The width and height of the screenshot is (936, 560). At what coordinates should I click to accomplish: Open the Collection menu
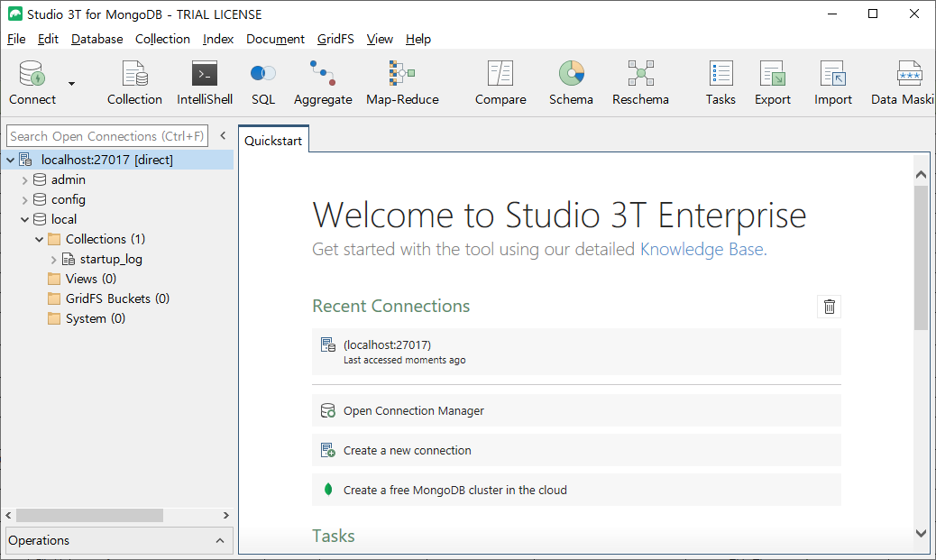[x=162, y=39]
